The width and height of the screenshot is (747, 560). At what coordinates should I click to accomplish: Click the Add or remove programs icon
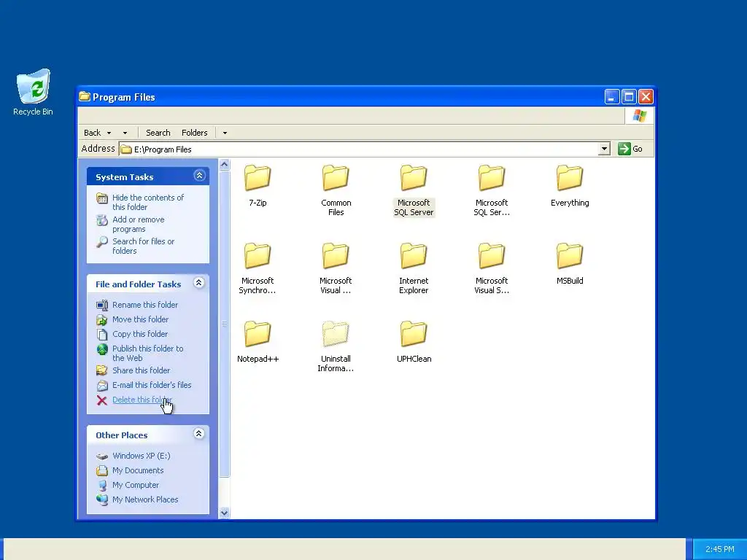[102, 220]
